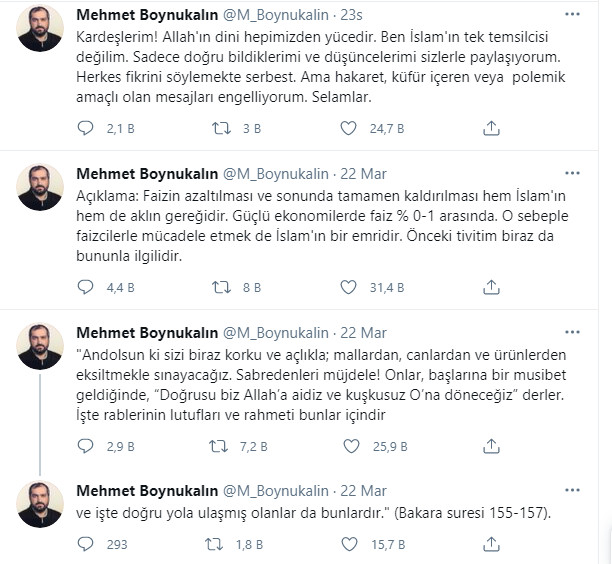
Task: Click the @M_Boynukalin handle on second tweet
Action: click(x=274, y=171)
